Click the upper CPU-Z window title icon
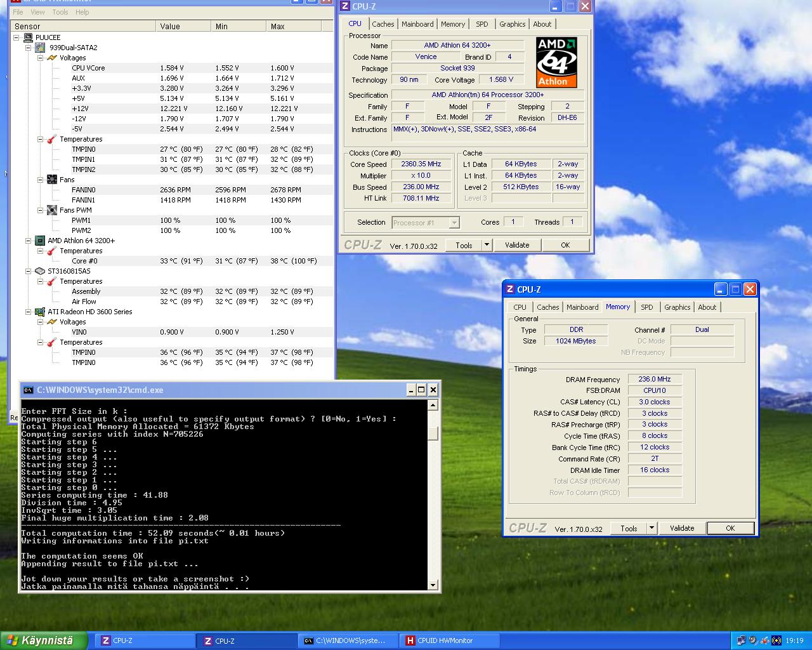Viewport: 812px width, 650px height. (345, 6)
